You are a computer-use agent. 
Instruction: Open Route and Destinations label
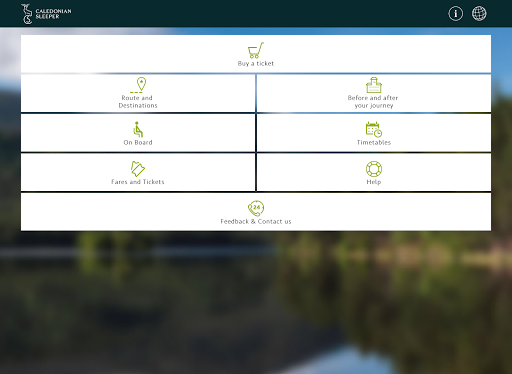138,102
